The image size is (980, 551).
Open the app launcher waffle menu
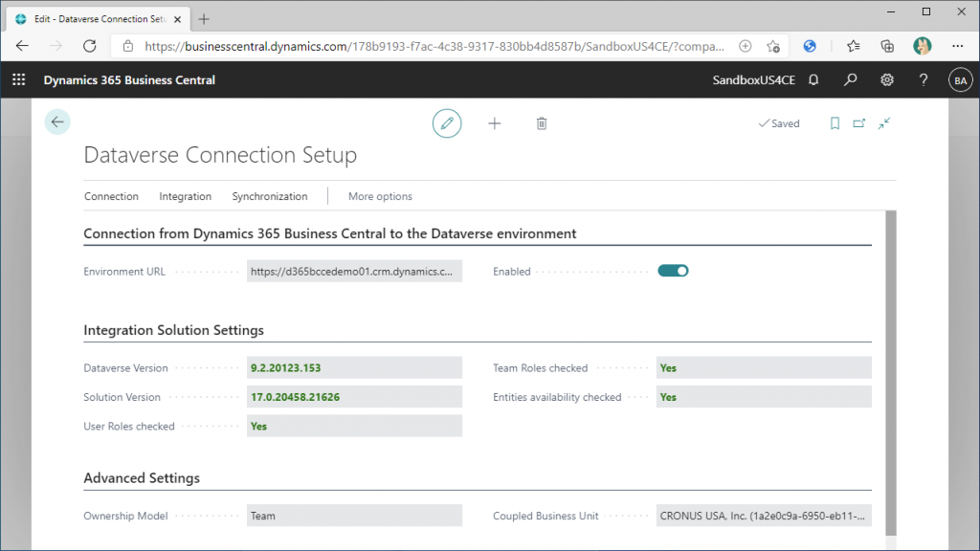(x=19, y=80)
